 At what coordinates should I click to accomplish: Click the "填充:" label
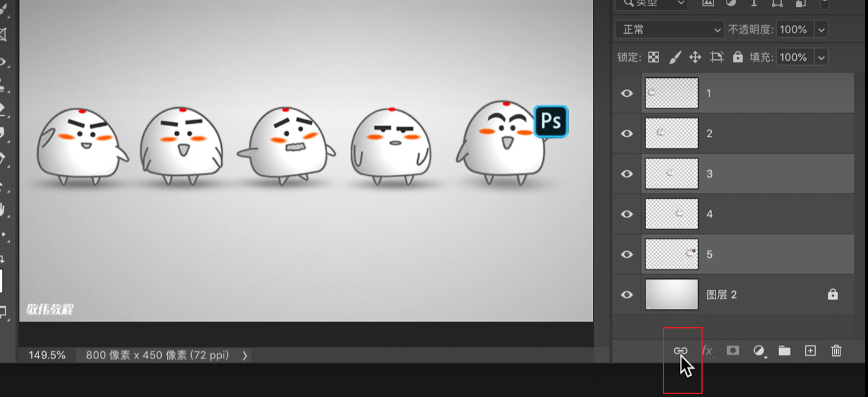point(761,57)
